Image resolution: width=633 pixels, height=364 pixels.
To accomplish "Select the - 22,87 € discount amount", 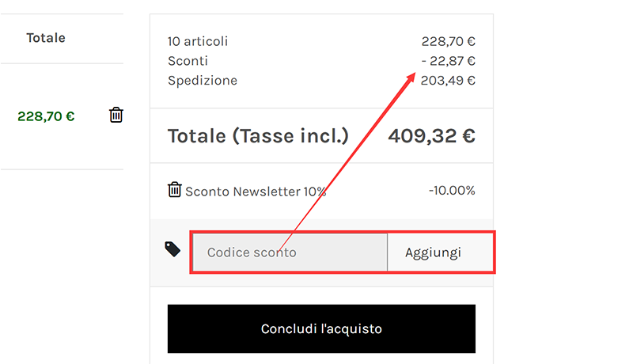I will click(448, 61).
